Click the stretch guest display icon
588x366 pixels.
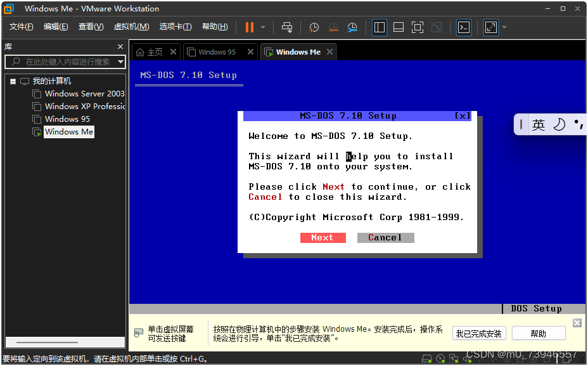click(x=491, y=27)
